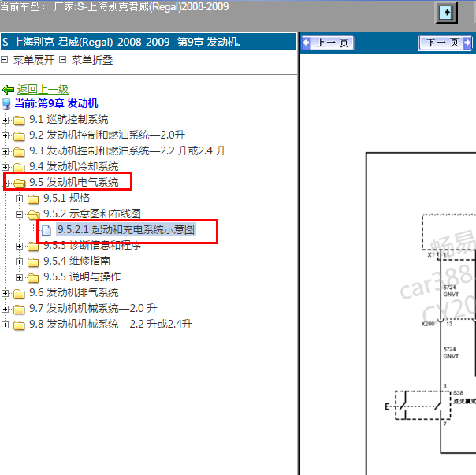Screen dimensions: 476x475
Task: Click the 当前:第9章 发动机 heading text
Action: [56, 103]
